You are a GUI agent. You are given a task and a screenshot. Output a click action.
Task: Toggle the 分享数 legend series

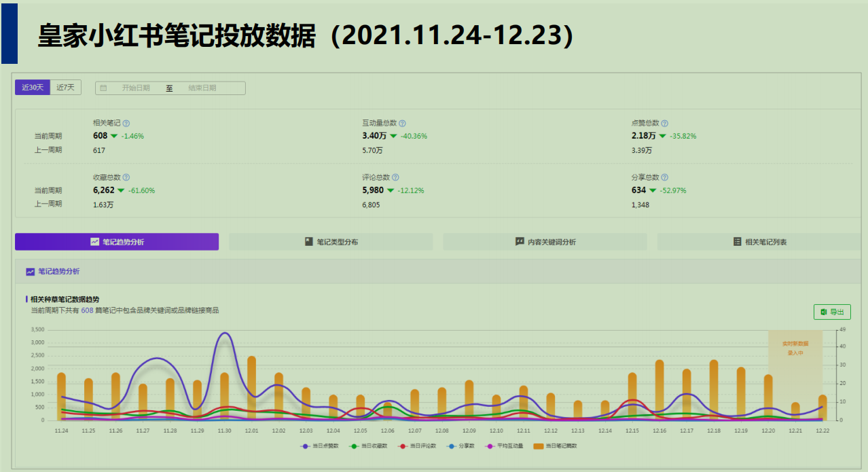coord(462,446)
